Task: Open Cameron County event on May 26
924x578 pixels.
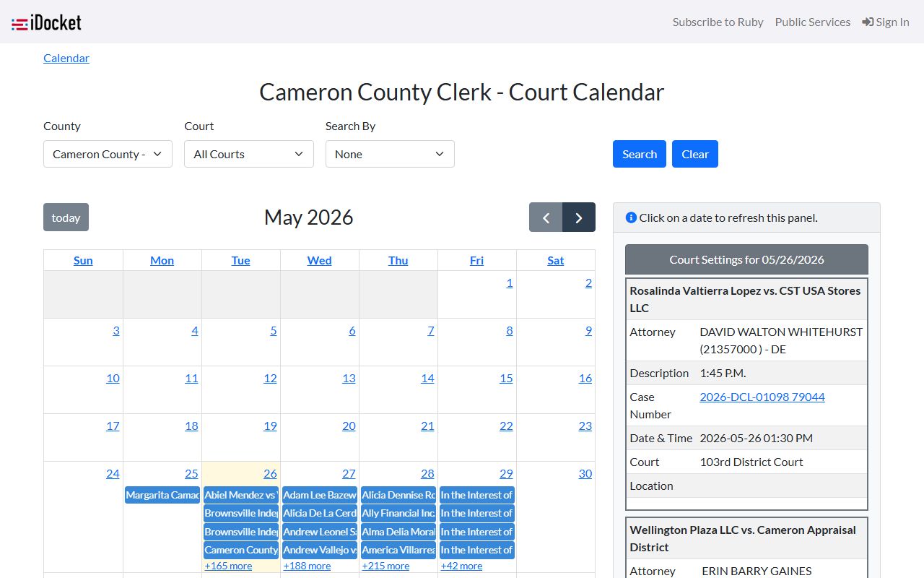Action: coord(241,550)
